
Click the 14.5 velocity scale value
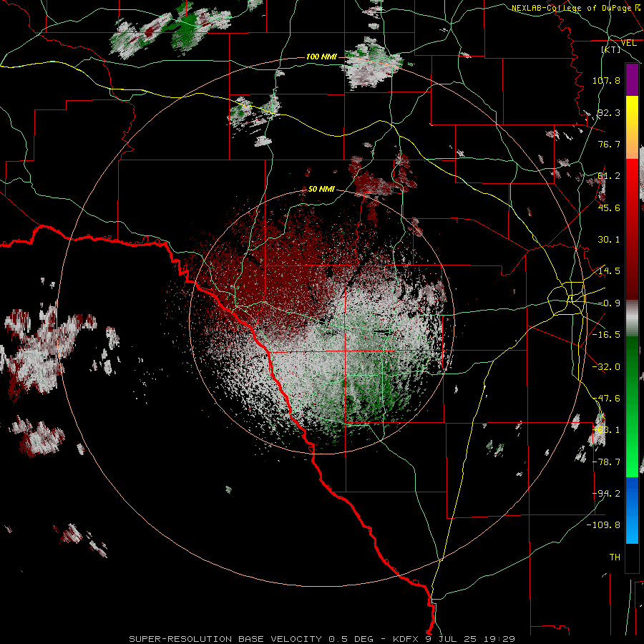[609, 271]
